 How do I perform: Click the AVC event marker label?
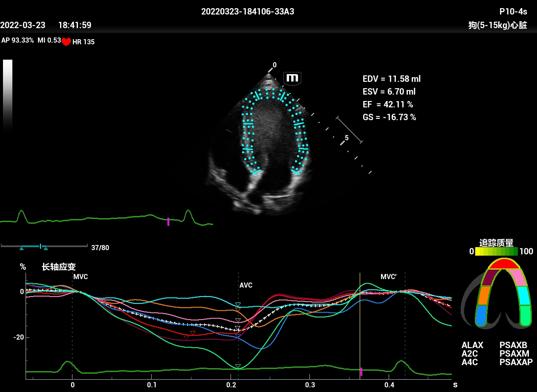(x=246, y=285)
